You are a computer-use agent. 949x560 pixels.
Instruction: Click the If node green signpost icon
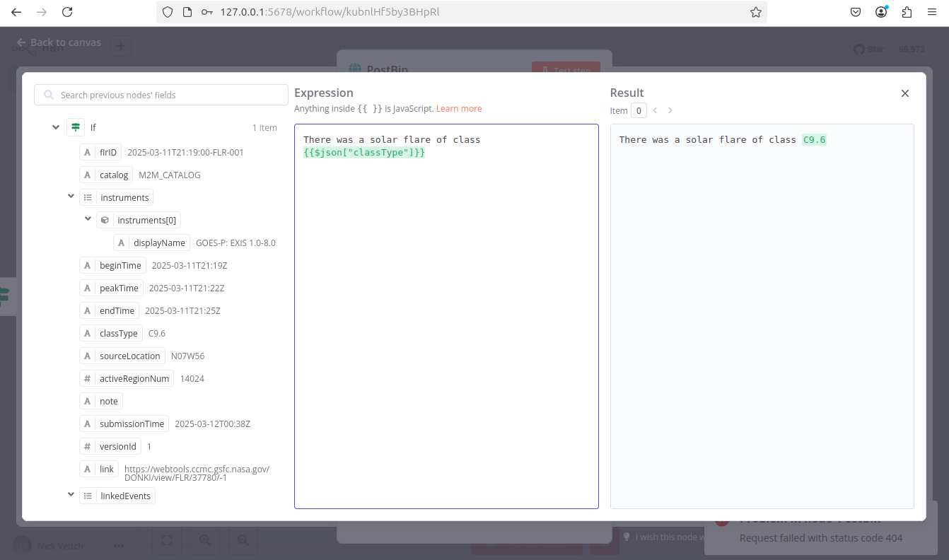coord(76,128)
